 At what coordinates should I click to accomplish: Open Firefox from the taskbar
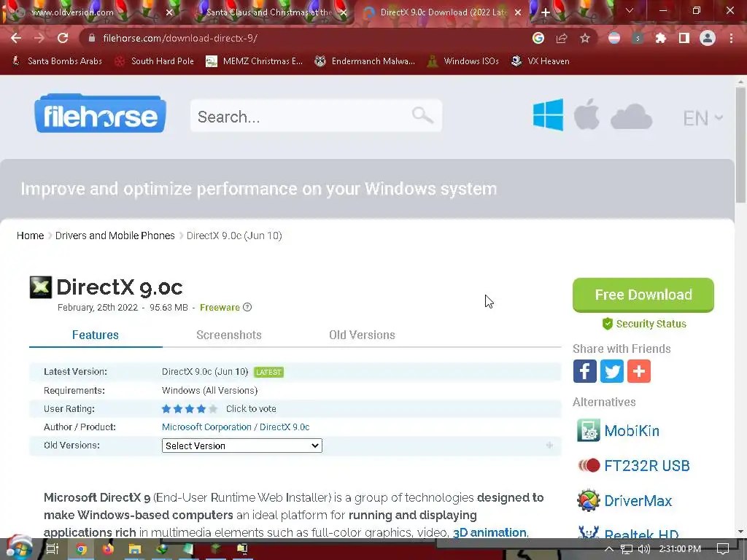pos(108,549)
